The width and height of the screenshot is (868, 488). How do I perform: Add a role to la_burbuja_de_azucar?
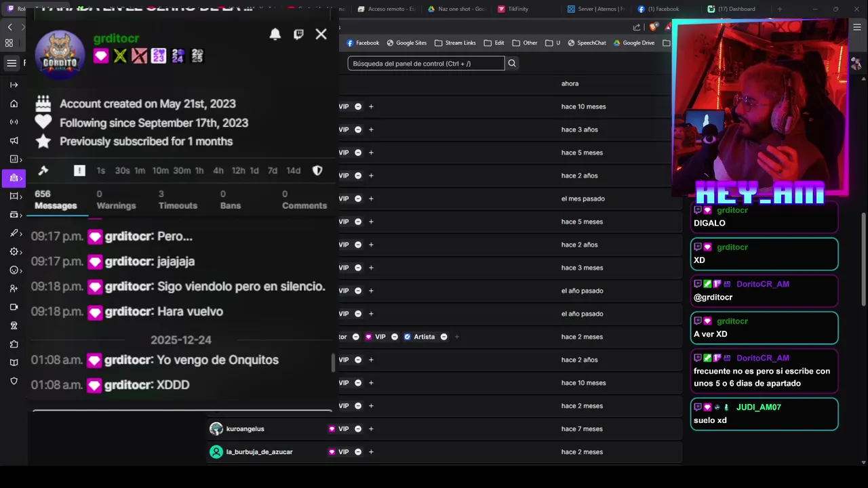pyautogui.click(x=371, y=452)
